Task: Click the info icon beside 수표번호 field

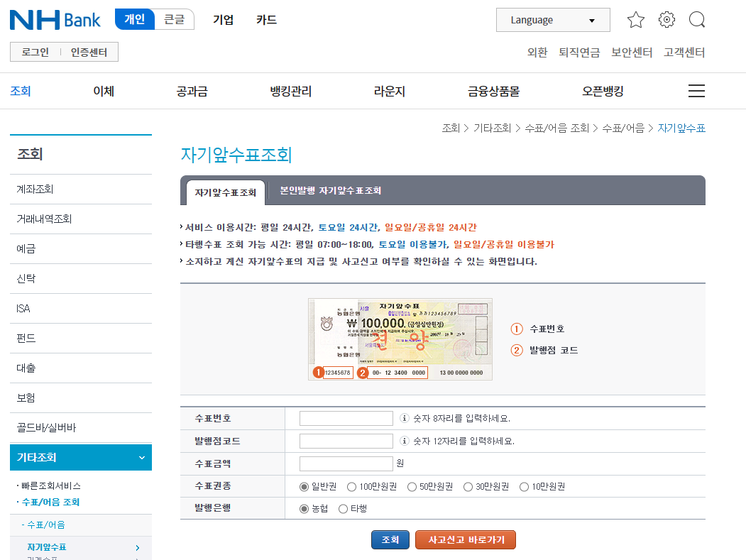Action: tap(406, 418)
